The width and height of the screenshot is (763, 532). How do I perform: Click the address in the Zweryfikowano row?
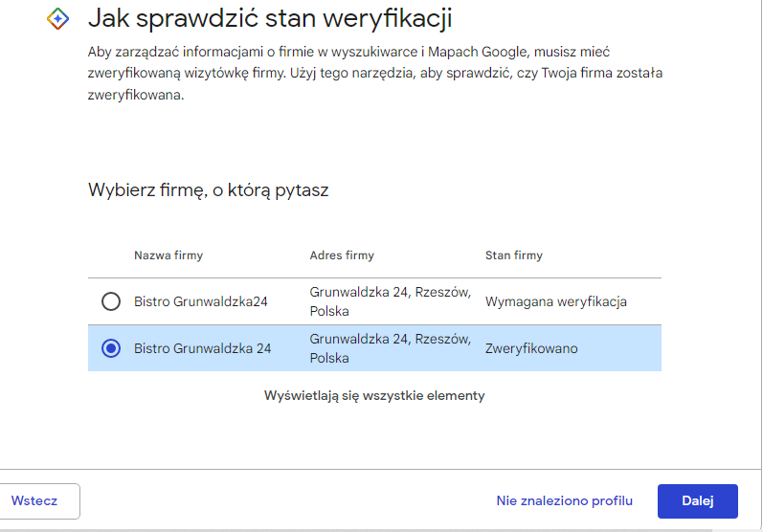tap(391, 348)
